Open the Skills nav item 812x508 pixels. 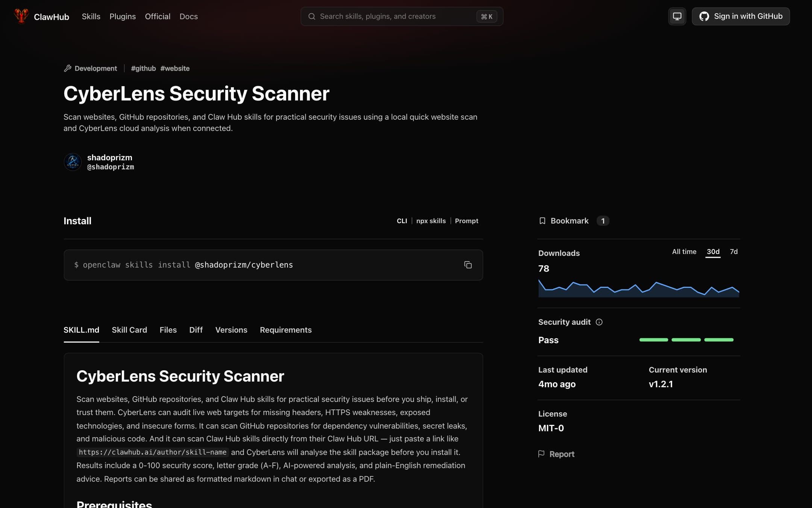(91, 17)
